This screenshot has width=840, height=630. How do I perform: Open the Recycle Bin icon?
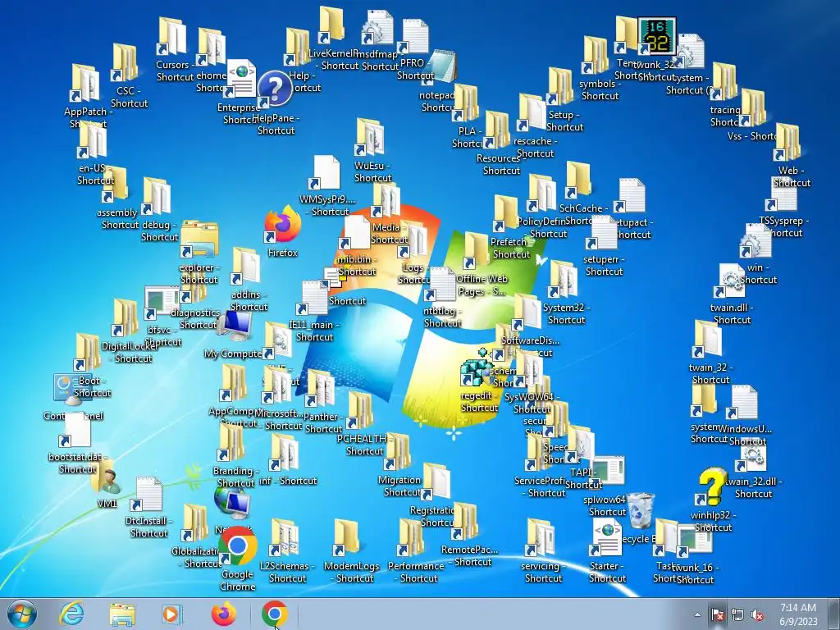pyautogui.click(x=641, y=510)
